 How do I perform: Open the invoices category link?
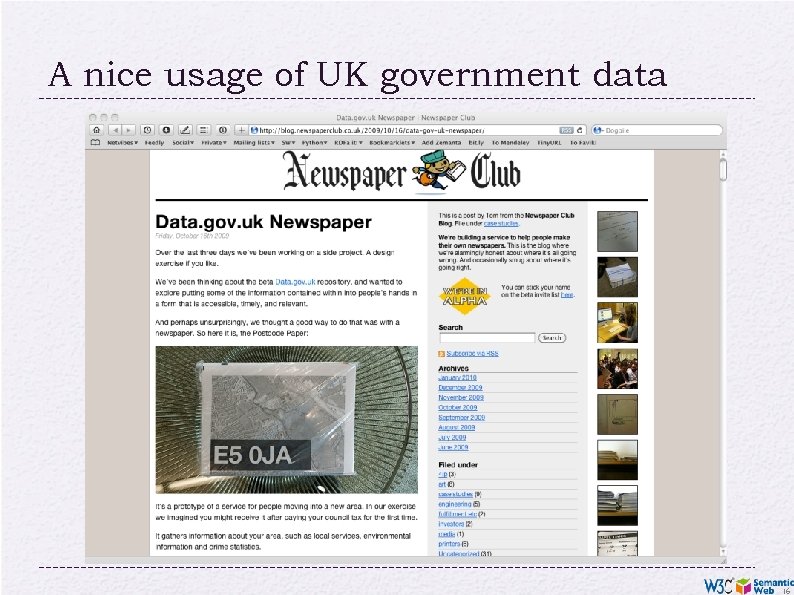(451, 524)
